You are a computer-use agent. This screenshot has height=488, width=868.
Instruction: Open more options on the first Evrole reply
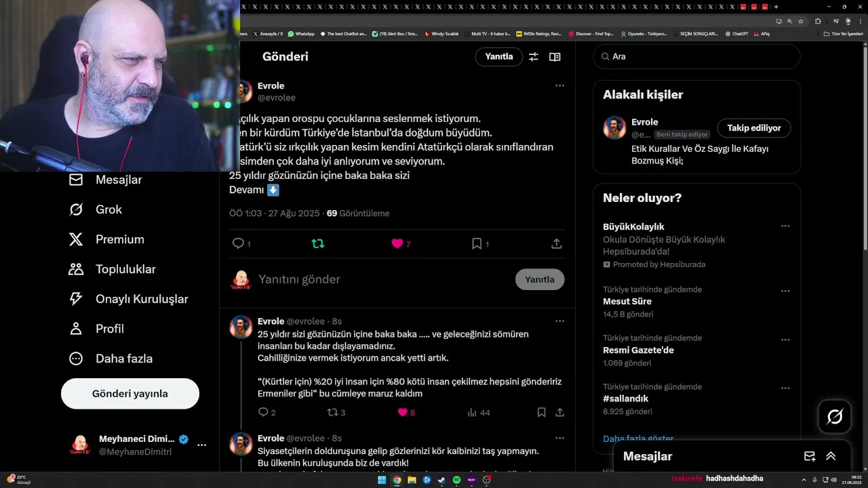[559, 321]
